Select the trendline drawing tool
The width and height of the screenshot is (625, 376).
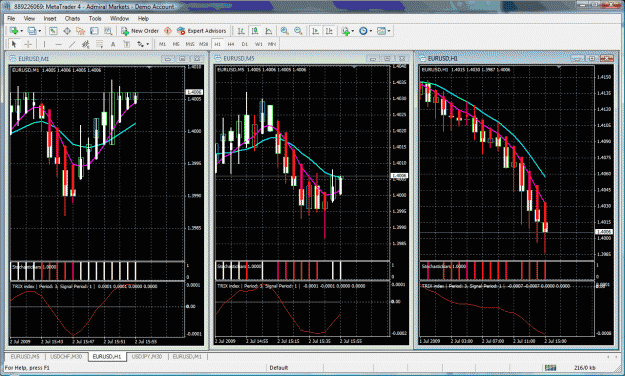coord(72,44)
